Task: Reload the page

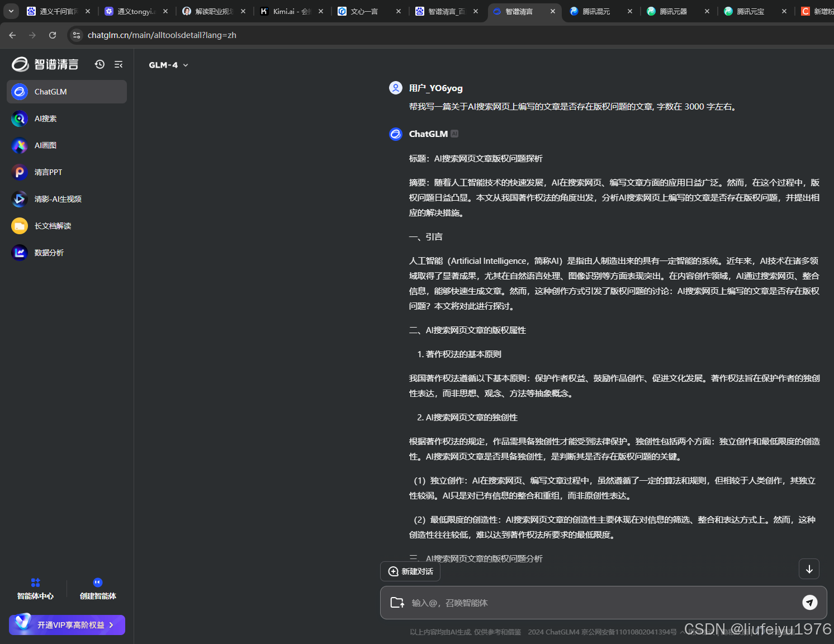Action: point(53,35)
